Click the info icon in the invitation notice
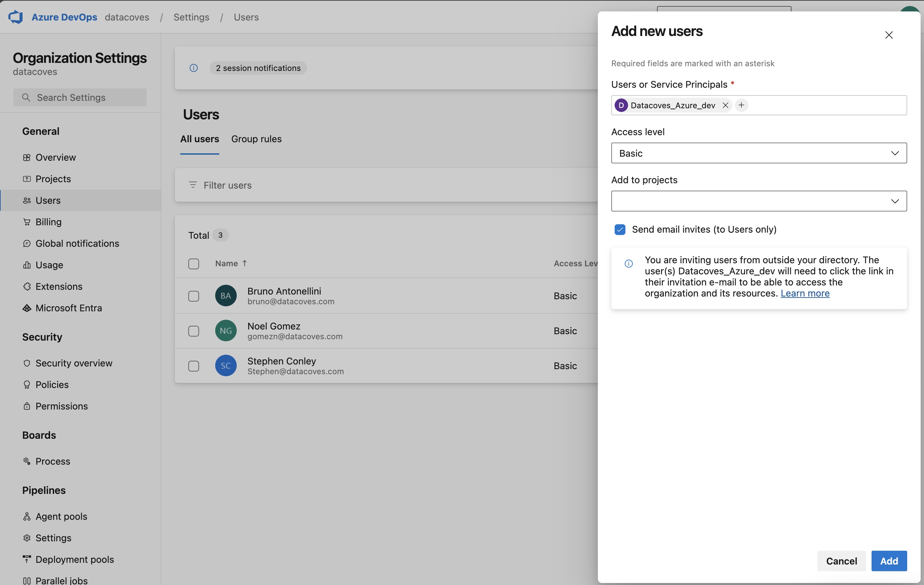This screenshot has width=924, height=585. click(628, 264)
